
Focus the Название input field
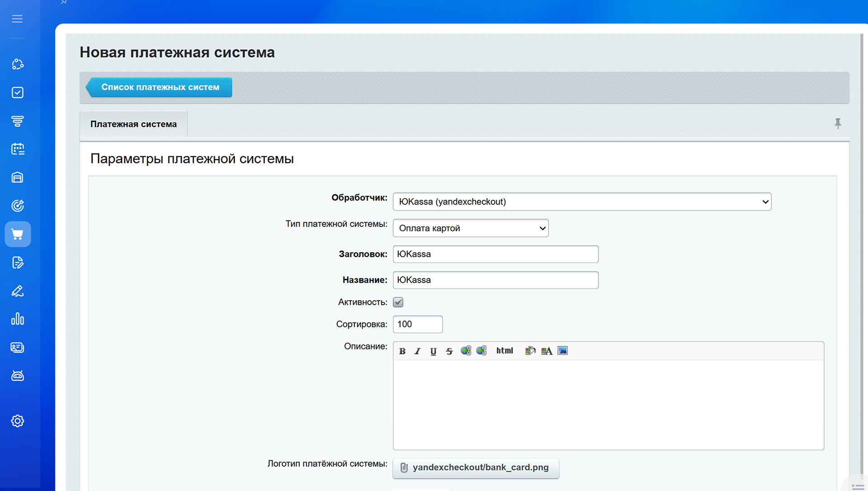point(495,280)
